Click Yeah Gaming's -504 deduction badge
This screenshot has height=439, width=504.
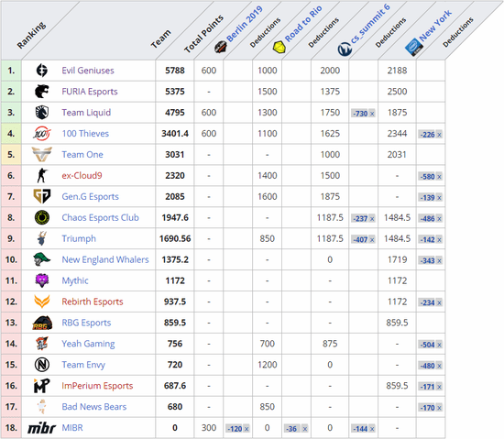431,345
